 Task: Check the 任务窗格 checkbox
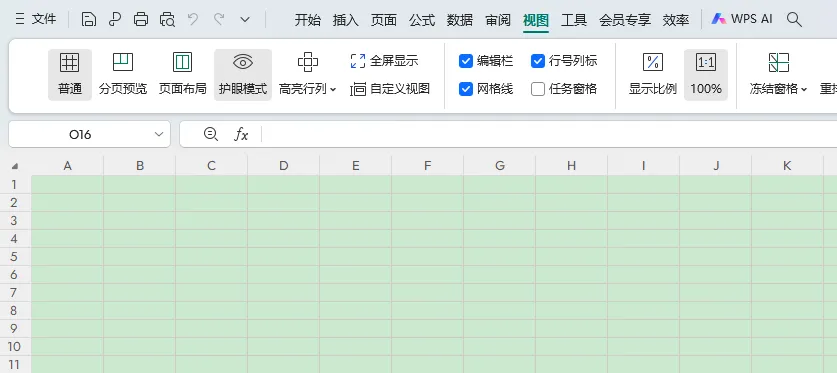point(538,89)
